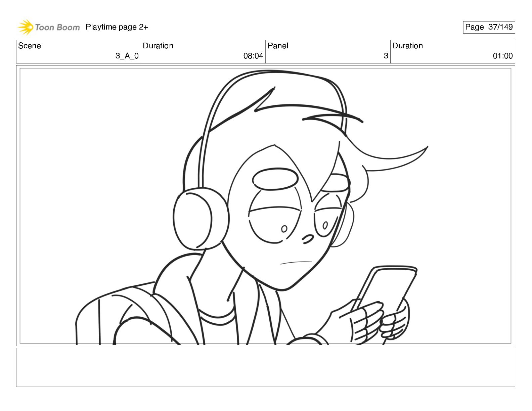Click the Toon Boom logo
The width and height of the screenshot is (532, 411).
49,27
